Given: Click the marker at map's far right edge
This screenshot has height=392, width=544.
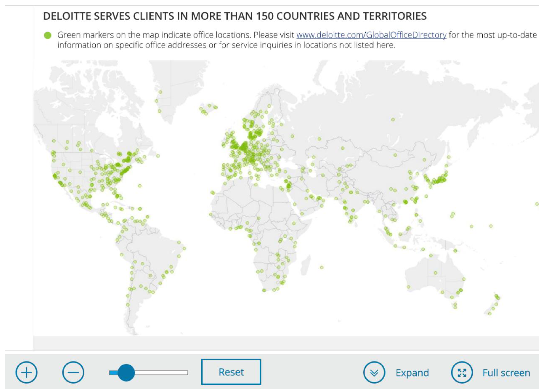Looking at the screenshot, I should (537, 204).
